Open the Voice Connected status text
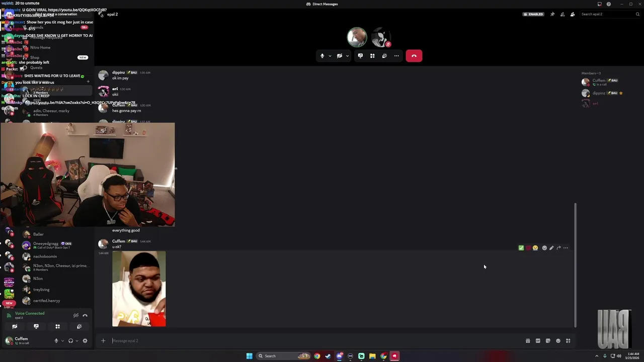Image resolution: width=644 pixels, height=362 pixels. (30, 313)
